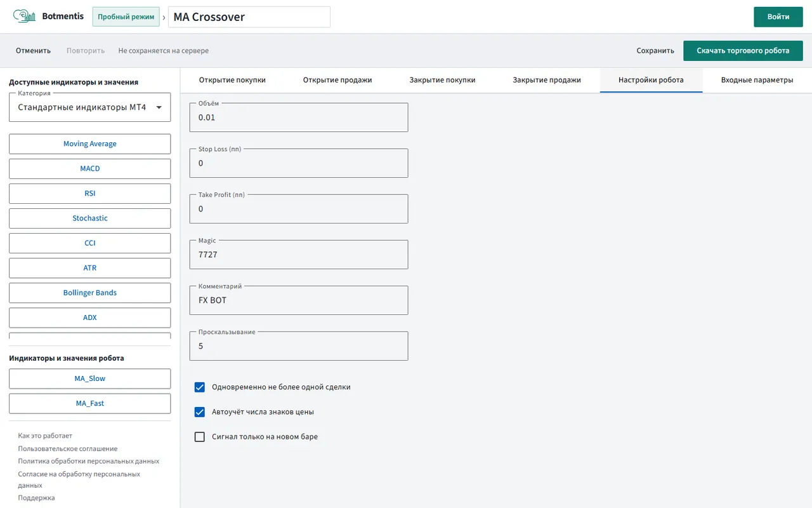Enable 'Сигнал только на новом баре' checkbox
Screen dimensions: 812x508
click(200, 436)
